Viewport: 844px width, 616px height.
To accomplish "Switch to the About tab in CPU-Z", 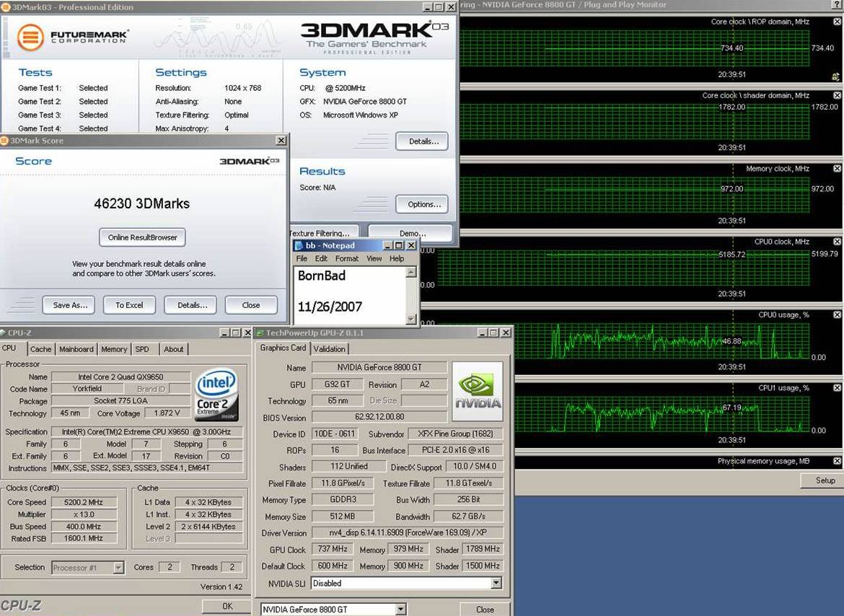I will (x=173, y=349).
